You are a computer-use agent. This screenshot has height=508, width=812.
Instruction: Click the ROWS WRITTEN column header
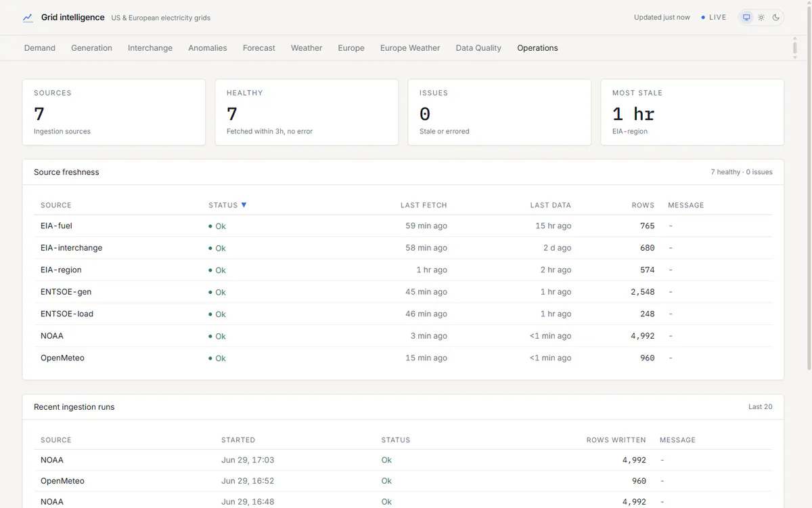(616, 440)
